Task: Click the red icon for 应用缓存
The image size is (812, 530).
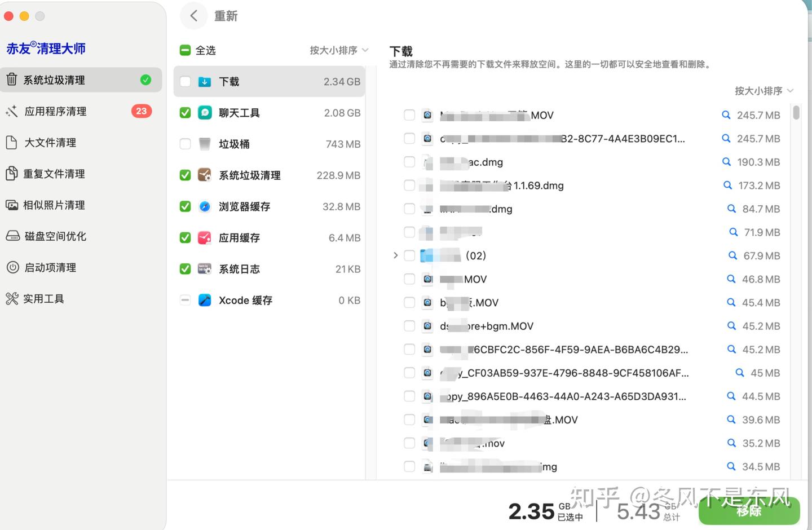Action: click(x=205, y=238)
